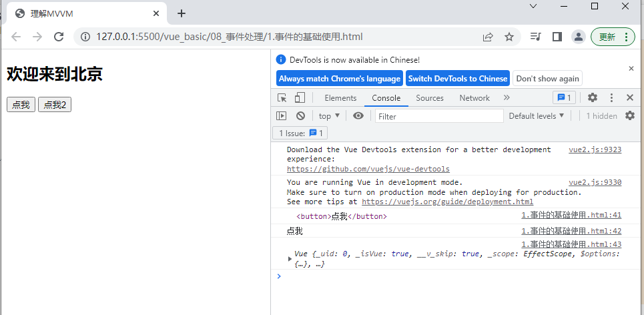Show more DevTools tabs chevron

pyautogui.click(x=507, y=98)
